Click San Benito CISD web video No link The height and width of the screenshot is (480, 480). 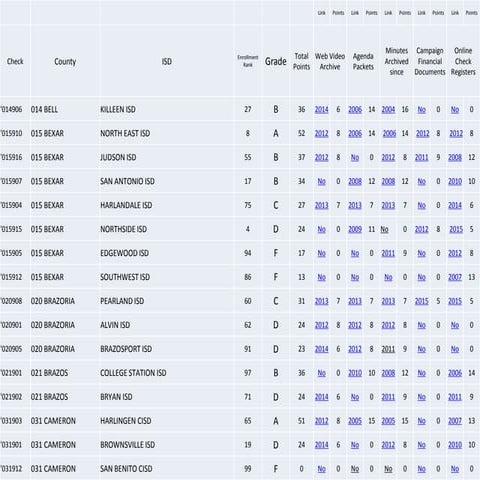click(321, 469)
